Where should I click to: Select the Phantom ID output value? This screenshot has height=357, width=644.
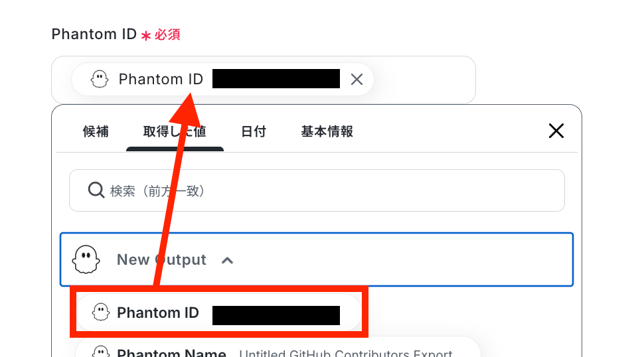tap(218, 313)
